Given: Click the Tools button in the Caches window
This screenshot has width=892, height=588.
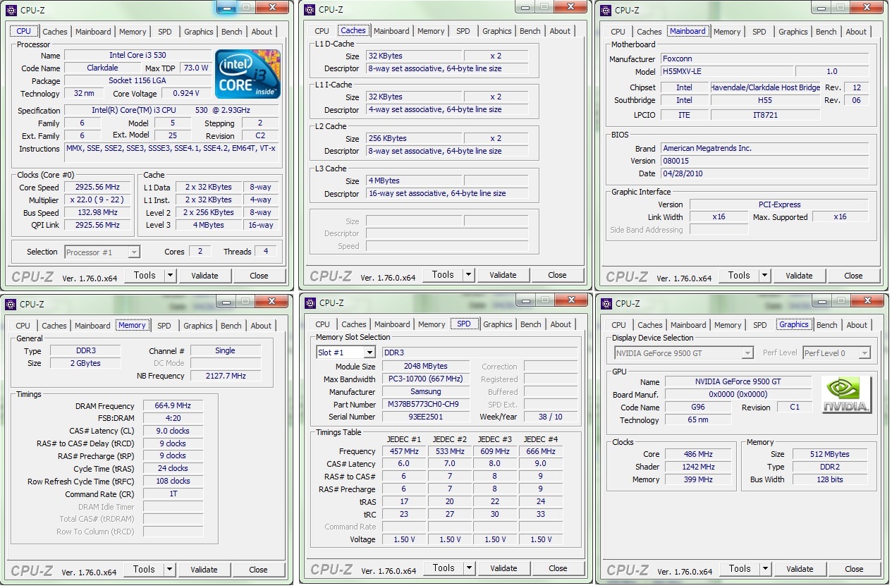Looking at the screenshot, I should coord(443,275).
